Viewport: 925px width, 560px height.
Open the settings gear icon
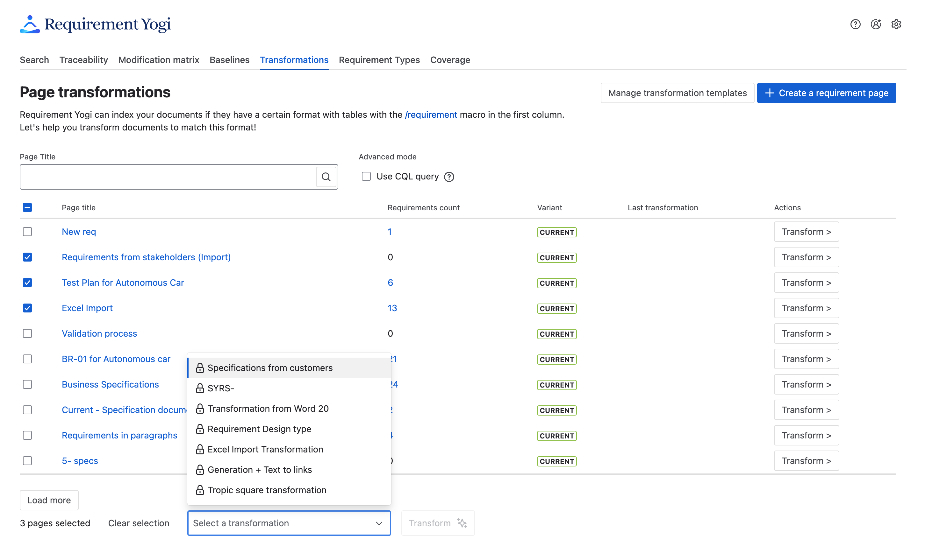896,24
